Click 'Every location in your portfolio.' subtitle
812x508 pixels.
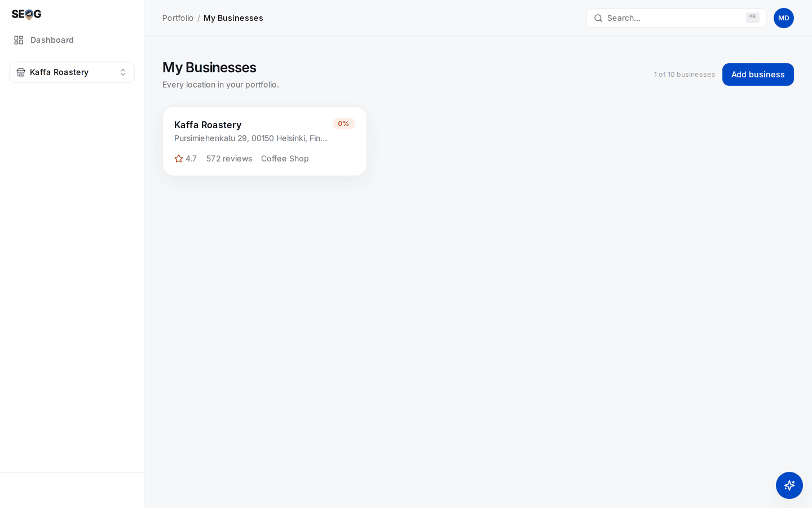tap(220, 85)
